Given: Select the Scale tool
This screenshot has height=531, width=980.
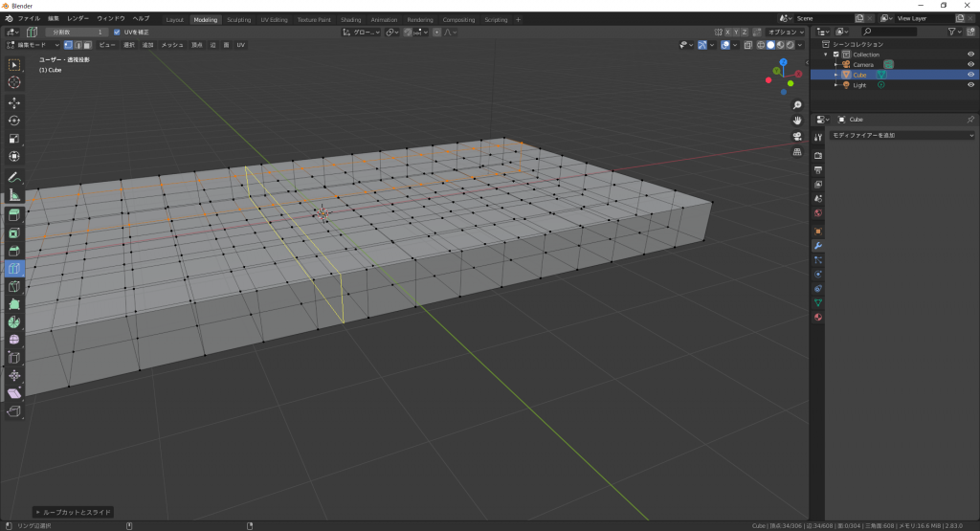Looking at the screenshot, I should (x=13, y=139).
